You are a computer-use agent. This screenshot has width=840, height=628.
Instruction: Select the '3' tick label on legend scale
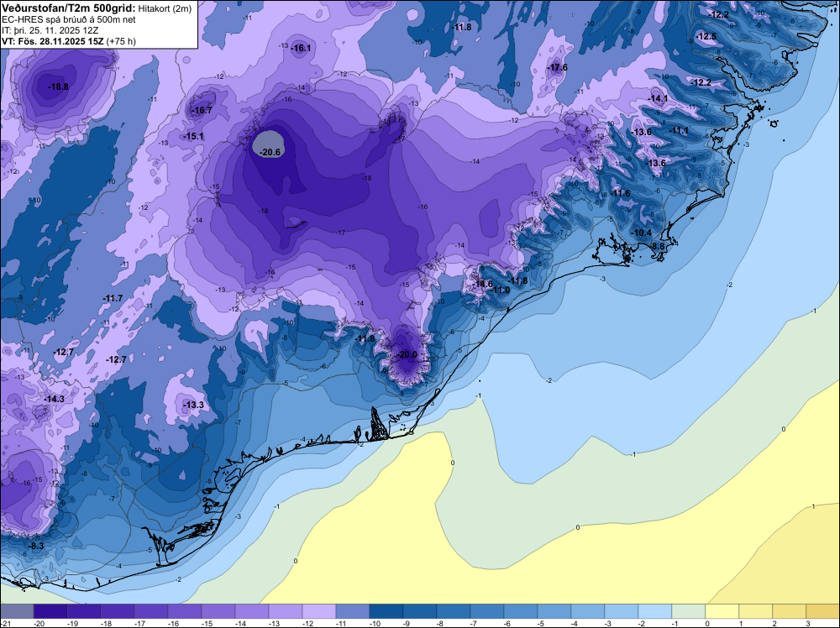[806, 623]
